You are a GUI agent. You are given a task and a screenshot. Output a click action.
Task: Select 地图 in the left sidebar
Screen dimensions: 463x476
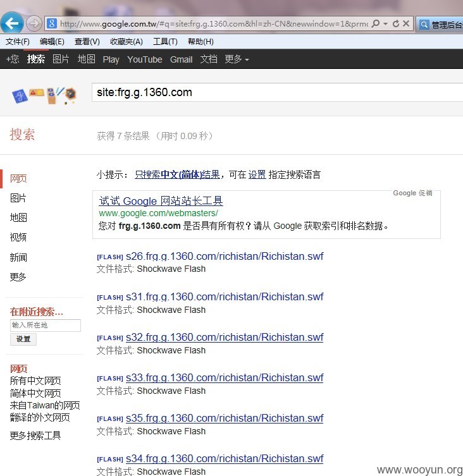[x=18, y=217]
